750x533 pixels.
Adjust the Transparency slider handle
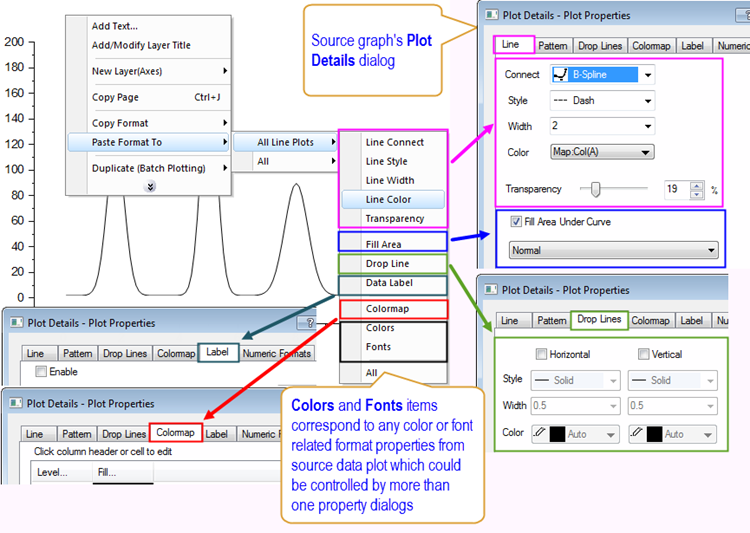click(x=596, y=188)
